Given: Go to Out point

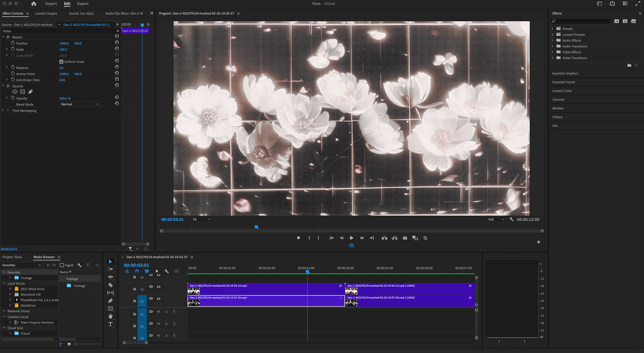Looking at the screenshot, I should [372, 238].
